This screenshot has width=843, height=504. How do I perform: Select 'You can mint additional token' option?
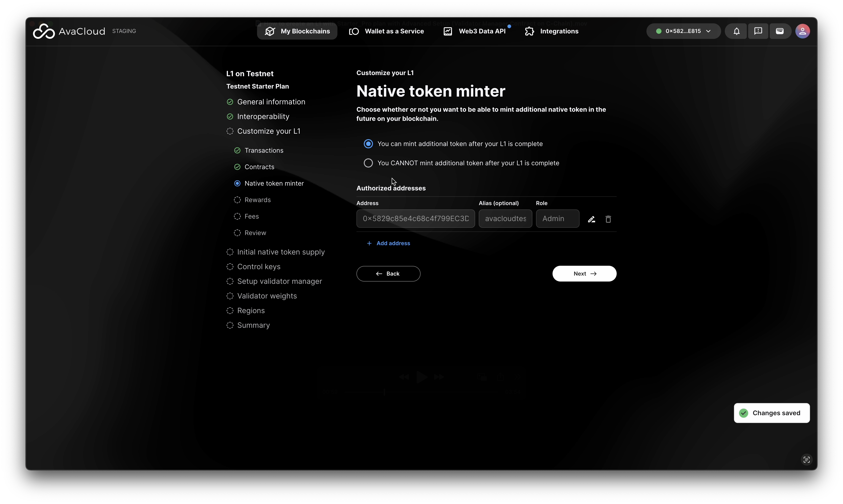tap(368, 144)
